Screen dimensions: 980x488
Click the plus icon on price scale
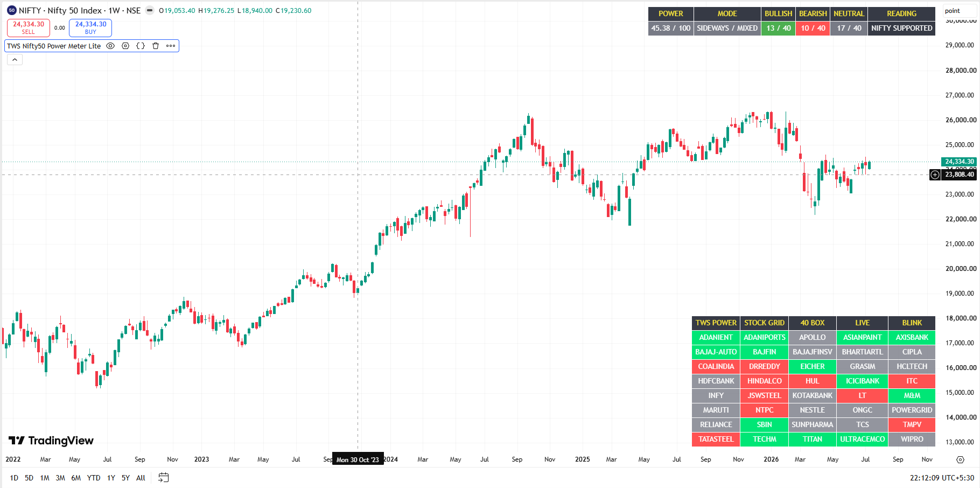click(935, 175)
